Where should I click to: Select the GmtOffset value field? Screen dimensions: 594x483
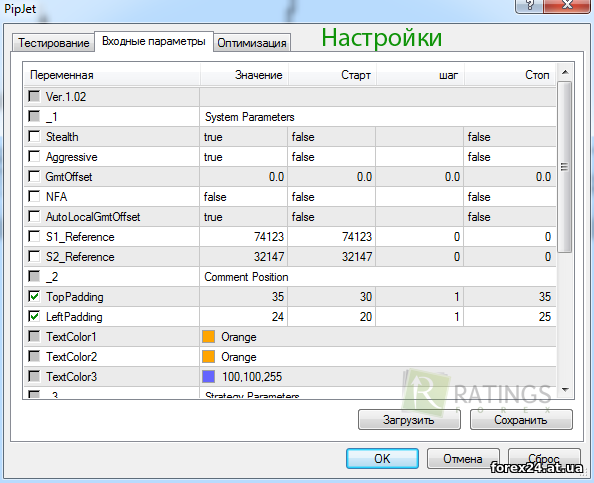point(244,177)
